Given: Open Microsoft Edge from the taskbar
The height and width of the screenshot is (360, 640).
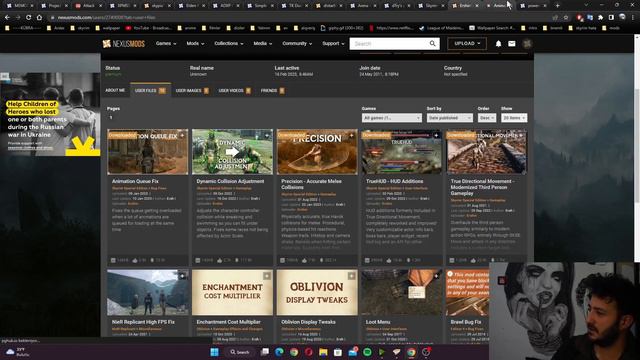Looking at the screenshot, I should (x=280, y=352).
